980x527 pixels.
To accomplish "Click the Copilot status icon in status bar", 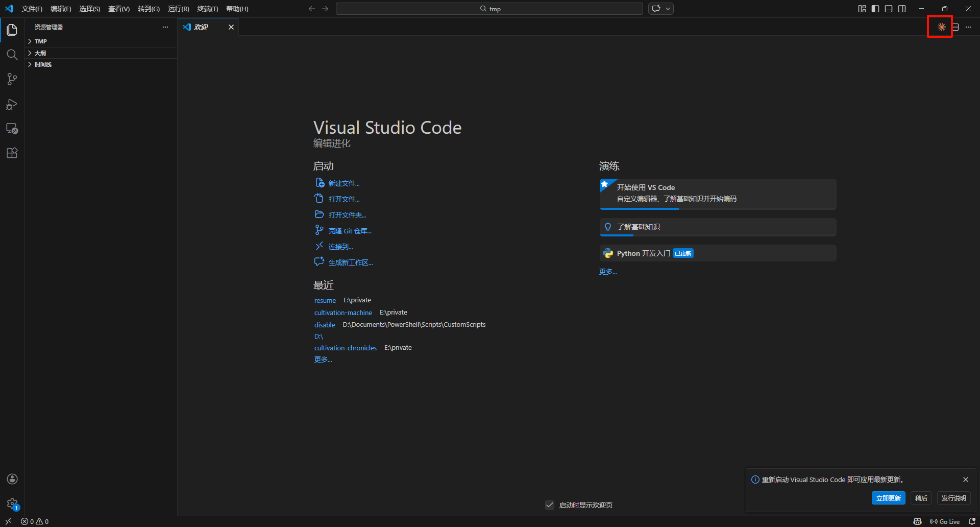I will coord(917,521).
